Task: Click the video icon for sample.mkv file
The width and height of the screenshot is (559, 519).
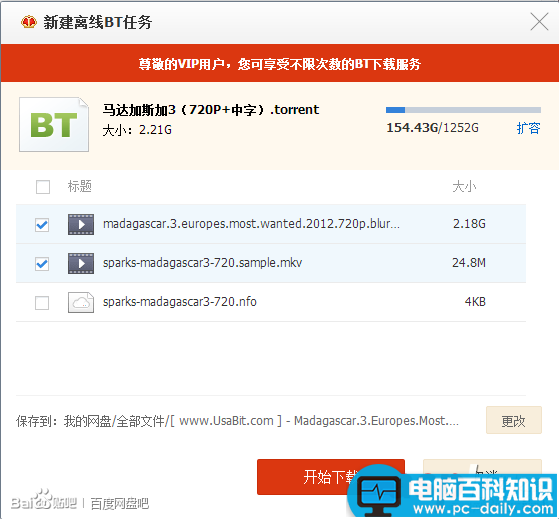Action: [x=81, y=263]
